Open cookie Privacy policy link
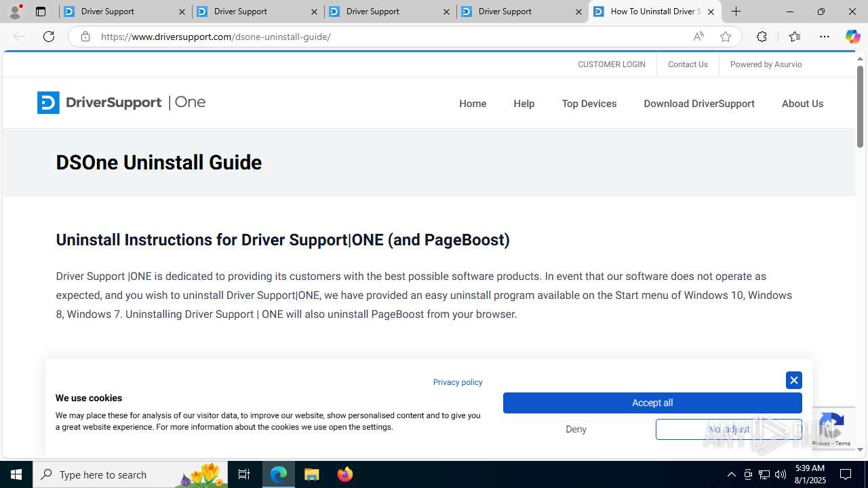The height and width of the screenshot is (488, 868). point(458,382)
